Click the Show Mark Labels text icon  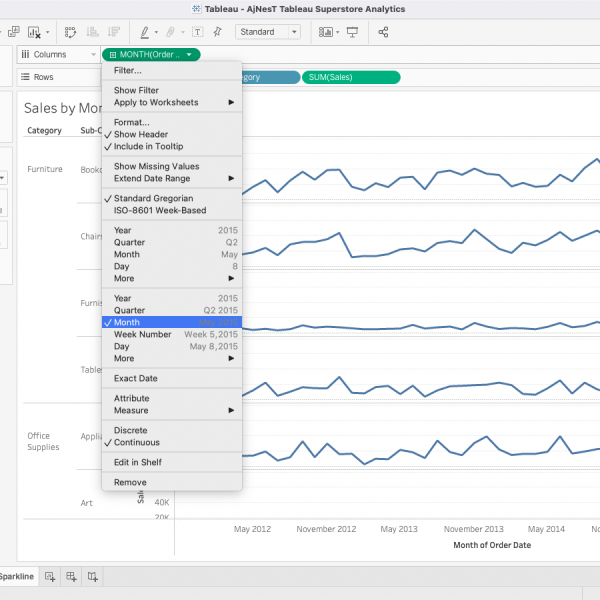pyautogui.click(x=197, y=32)
